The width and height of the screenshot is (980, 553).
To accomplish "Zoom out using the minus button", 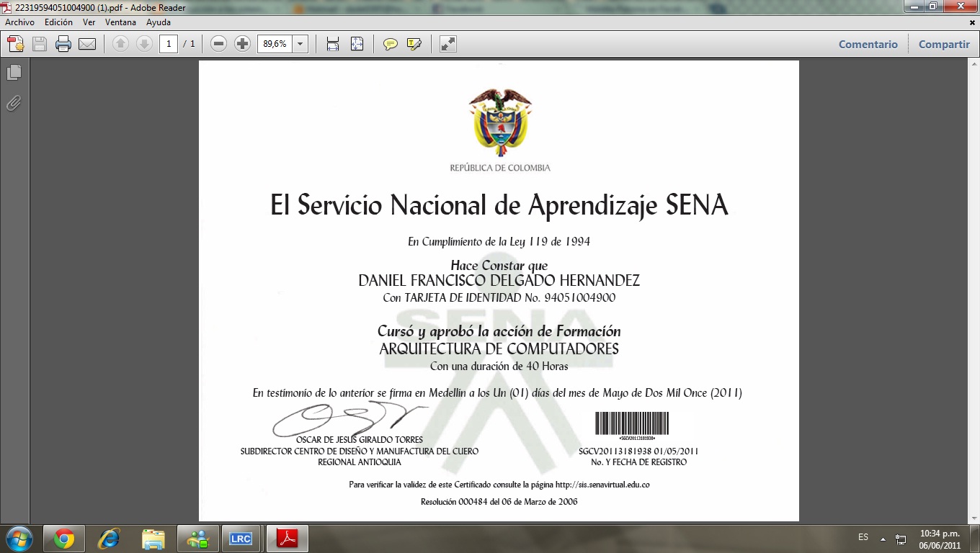I will click(218, 43).
